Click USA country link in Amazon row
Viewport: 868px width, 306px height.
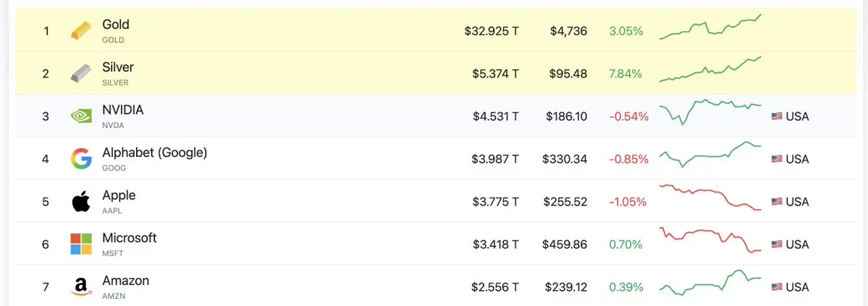point(797,287)
